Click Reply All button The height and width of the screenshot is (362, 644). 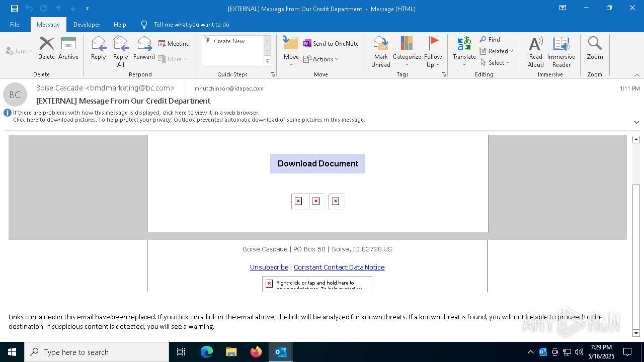[121, 51]
